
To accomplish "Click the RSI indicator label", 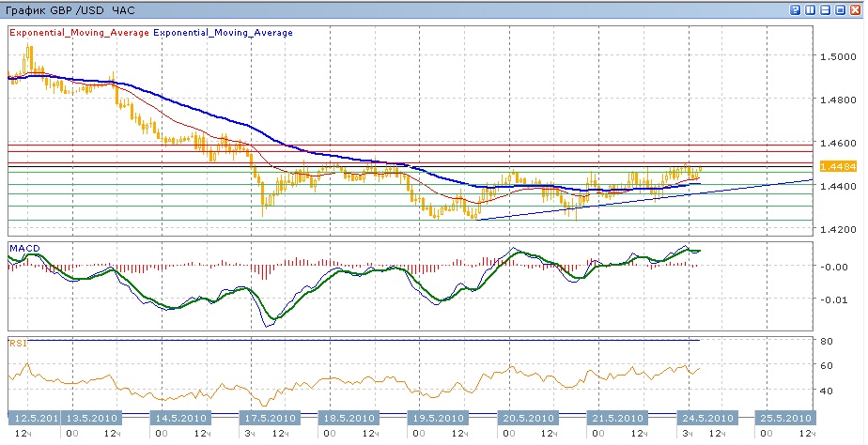I will tap(17, 343).
